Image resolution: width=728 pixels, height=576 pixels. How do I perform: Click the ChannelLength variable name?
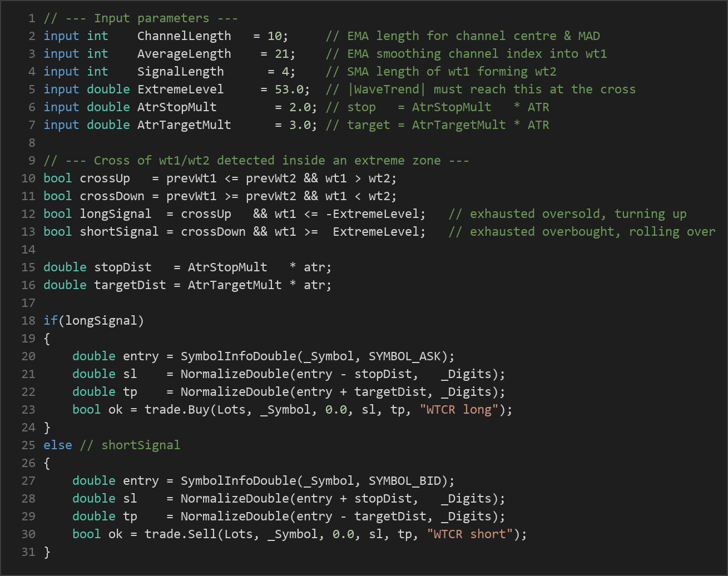184,36
